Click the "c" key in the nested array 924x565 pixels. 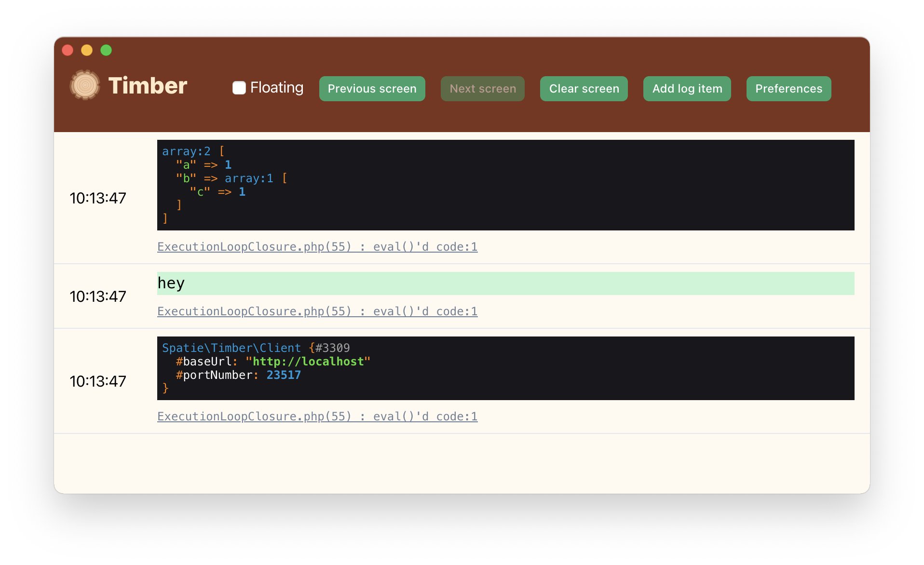[x=200, y=192]
